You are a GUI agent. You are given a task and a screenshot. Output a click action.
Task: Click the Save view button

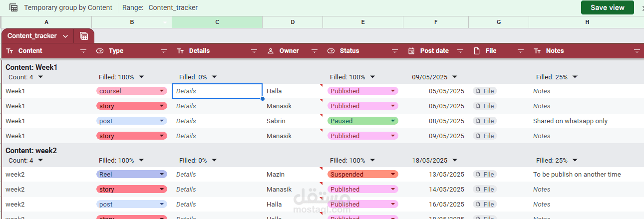point(608,7)
